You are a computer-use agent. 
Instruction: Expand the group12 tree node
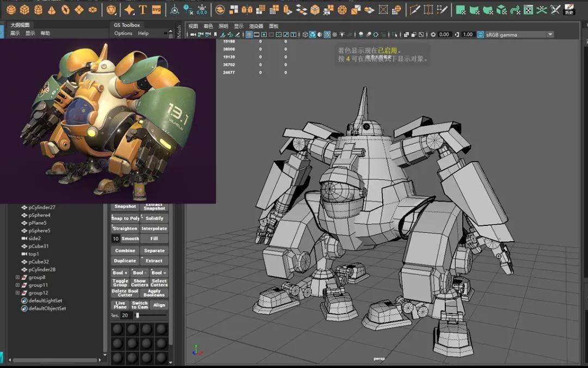tap(17, 293)
